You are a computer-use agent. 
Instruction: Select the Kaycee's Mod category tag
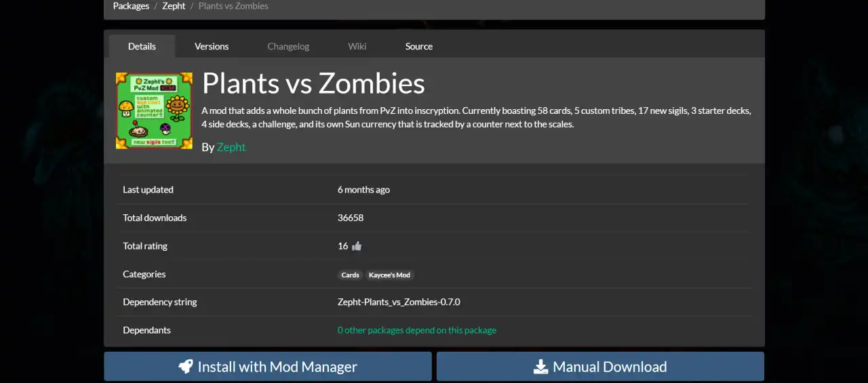tap(389, 275)
